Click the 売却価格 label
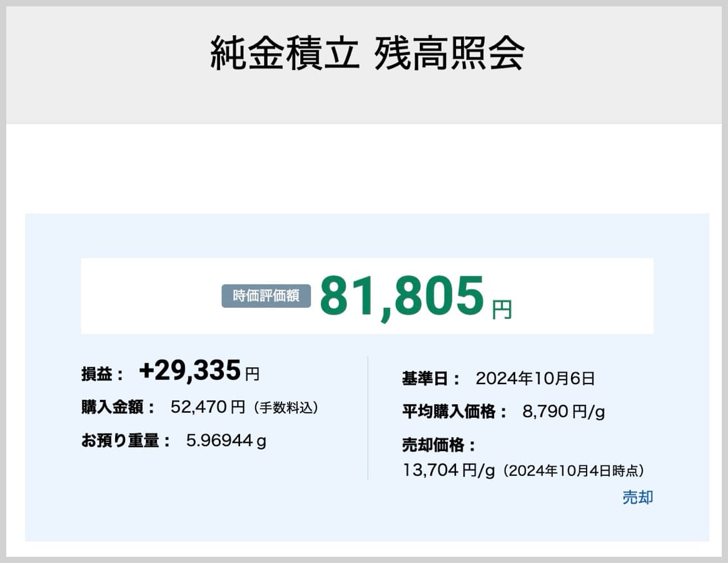Viewport: 728px width, 563px height. click(439, 445)
